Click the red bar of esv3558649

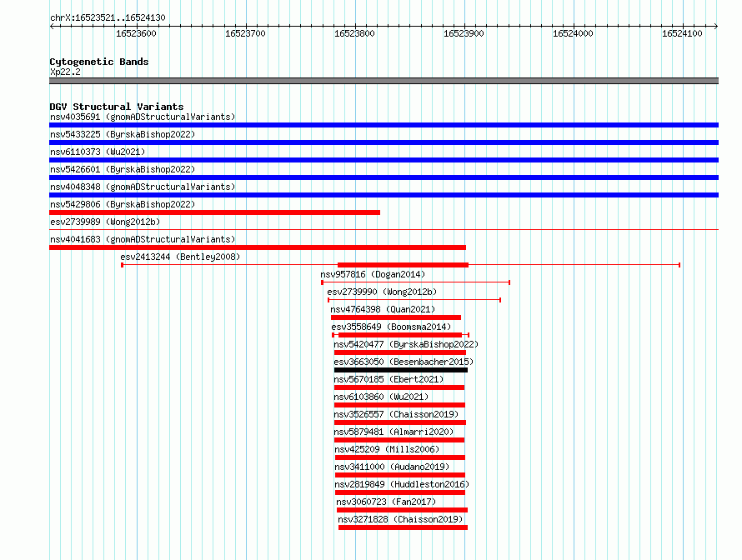(x=400, y=335)
